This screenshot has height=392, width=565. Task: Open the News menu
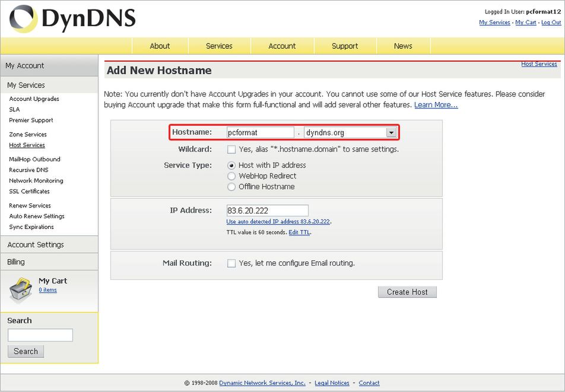403,46
